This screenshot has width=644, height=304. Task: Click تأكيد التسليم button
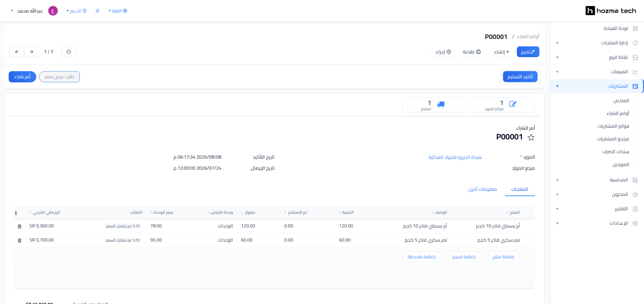(520, 77)
